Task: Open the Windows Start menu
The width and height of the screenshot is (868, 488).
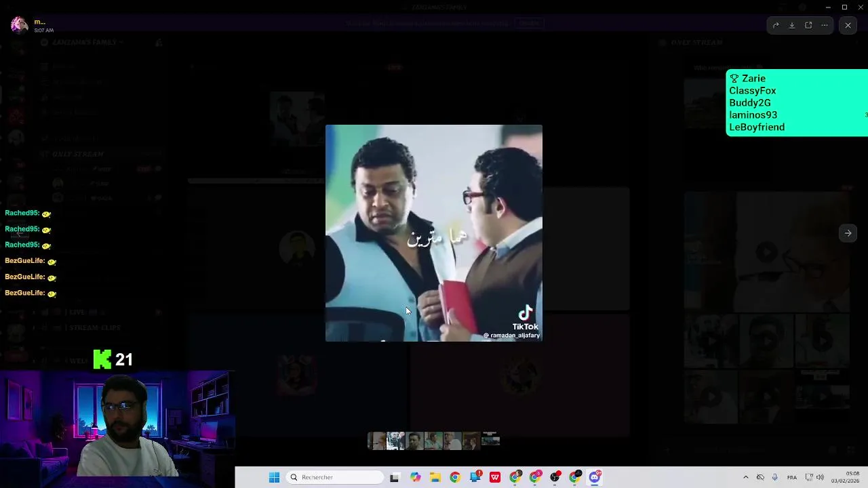Action: click(274, 477)
